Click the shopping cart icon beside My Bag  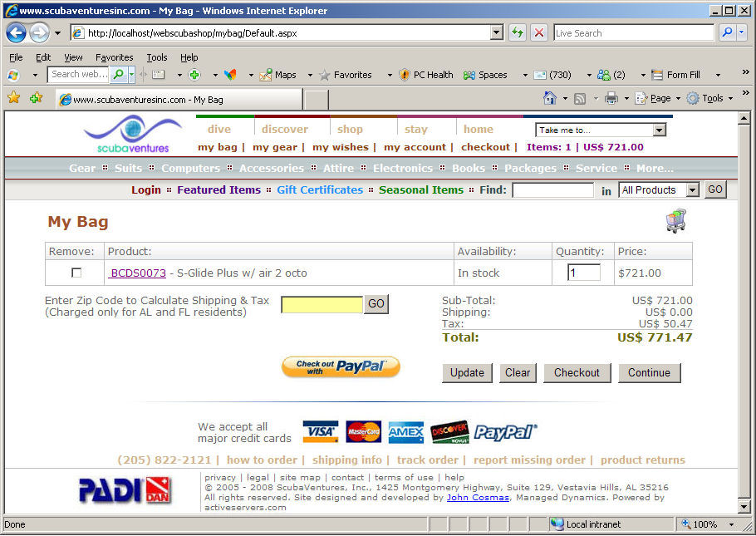click(x=676, y=221)
